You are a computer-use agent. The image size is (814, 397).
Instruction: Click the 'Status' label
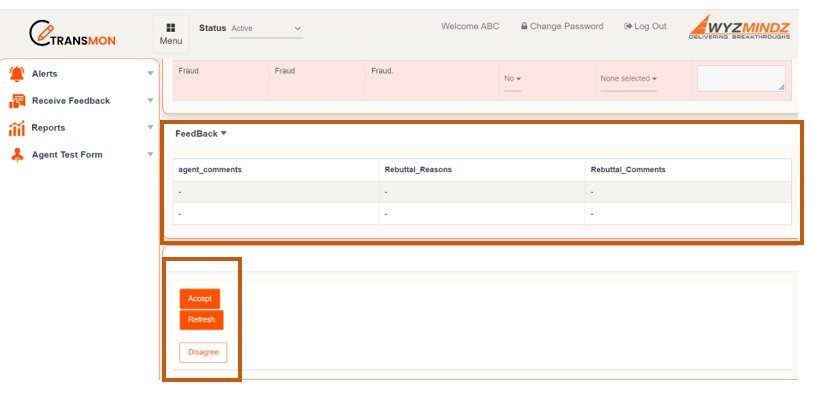[x=212, y=28]
